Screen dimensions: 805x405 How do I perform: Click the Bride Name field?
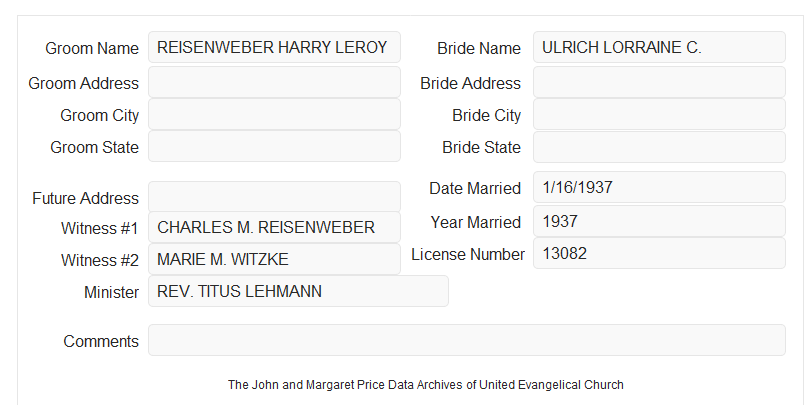click(659, 47)
